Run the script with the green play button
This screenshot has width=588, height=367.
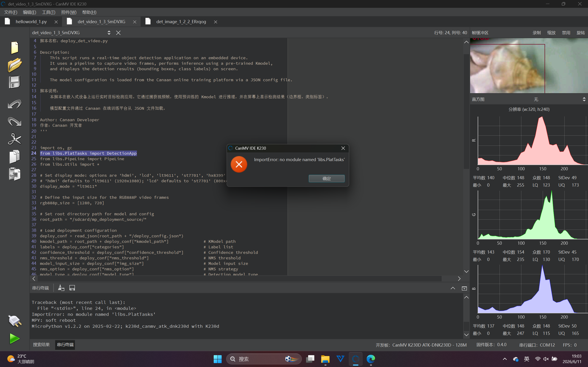[14, 338]
